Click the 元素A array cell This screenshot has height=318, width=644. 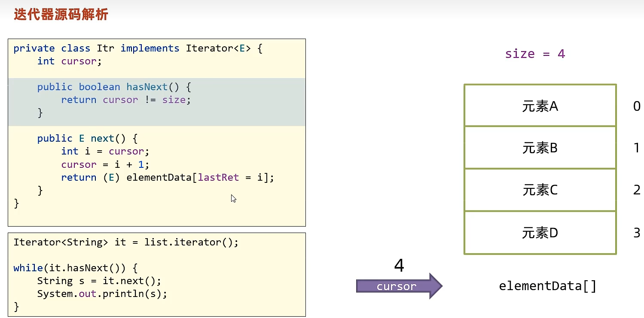540,106
